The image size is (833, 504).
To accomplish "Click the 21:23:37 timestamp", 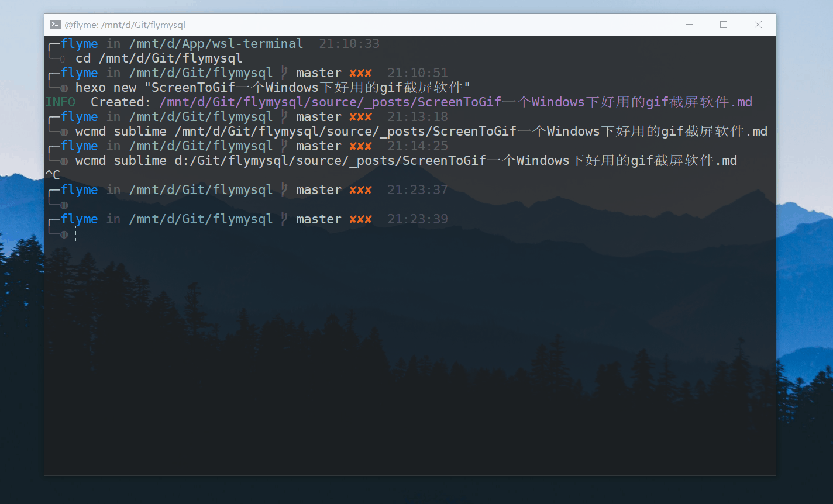I will click(x=417, y=190).
